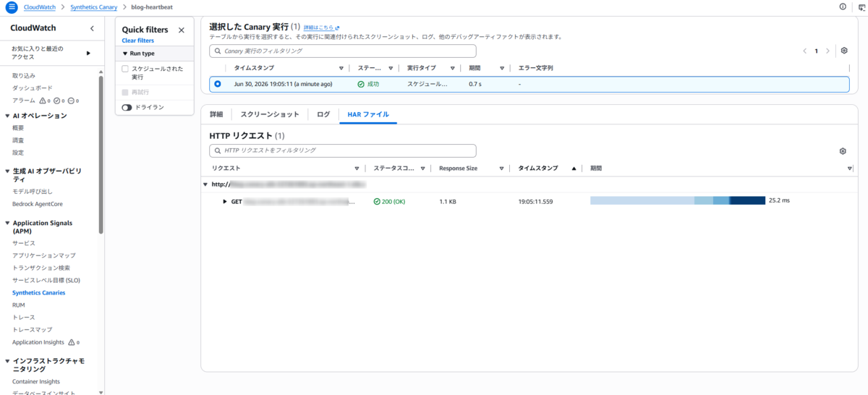Select the Jun 30, 2026 19:05:11 run radio button
The height and width of the screenshot is (395, 868).
point(218,84)
